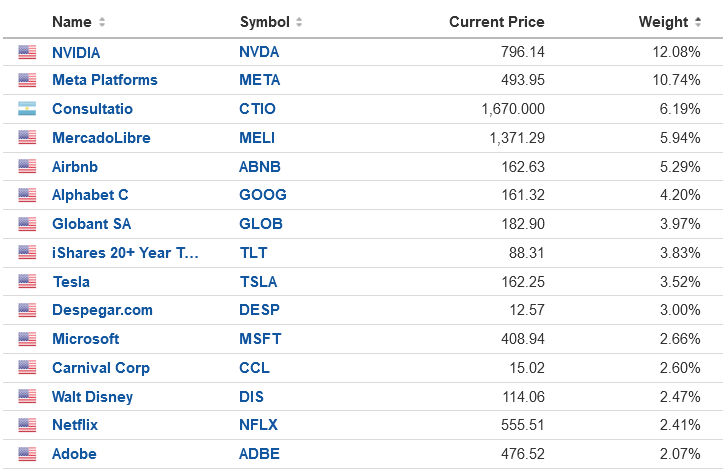Sort the table by Name column arrows
Image resolution: width=723 pixels, height=474 pixels.
click(102, 22)
